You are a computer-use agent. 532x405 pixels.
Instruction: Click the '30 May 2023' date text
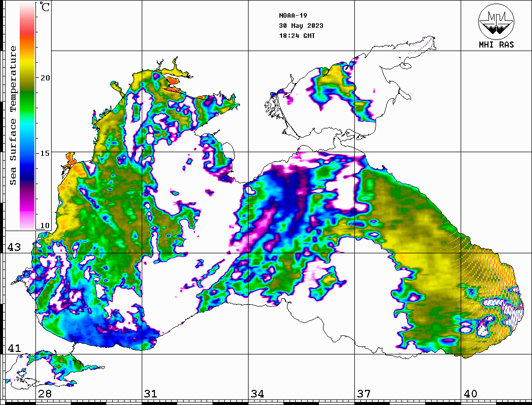(x=301, y=26)
